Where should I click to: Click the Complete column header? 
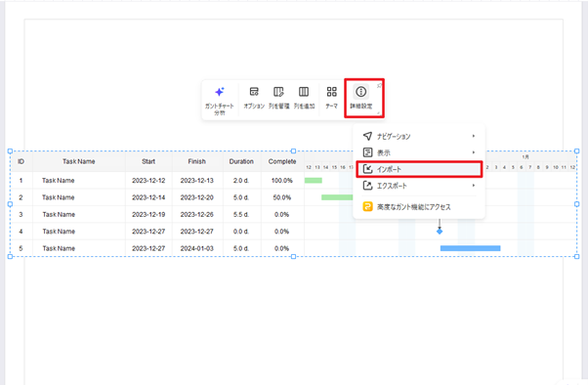282,161
